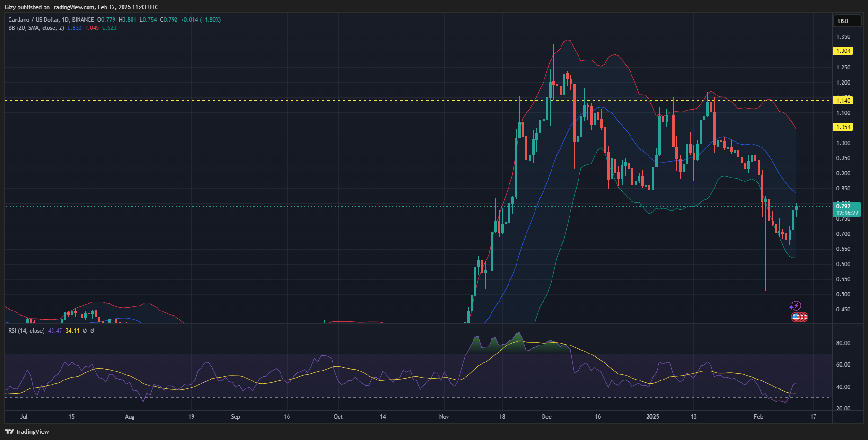
Task: Click 0.900 on the price axis
Action: point(843,173)
